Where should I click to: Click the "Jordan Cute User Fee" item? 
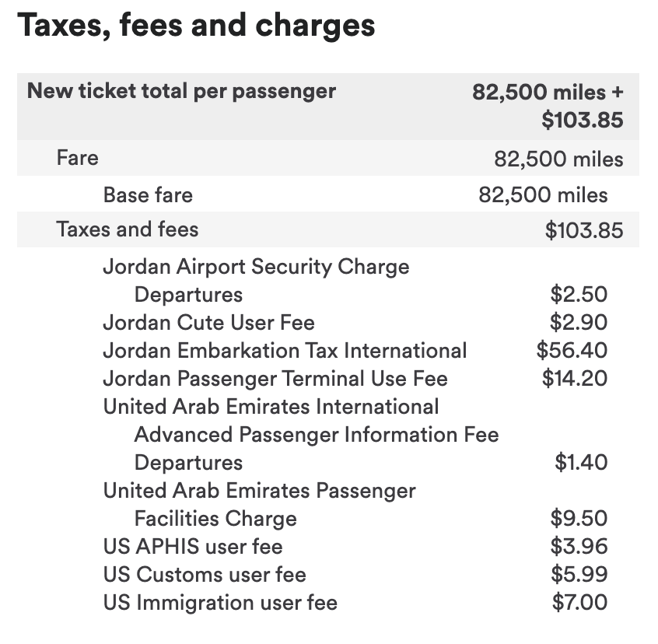[208, 322]
